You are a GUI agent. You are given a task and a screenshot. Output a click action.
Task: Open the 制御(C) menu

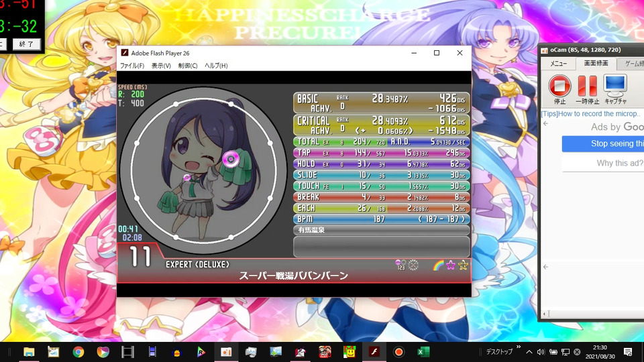188,66
